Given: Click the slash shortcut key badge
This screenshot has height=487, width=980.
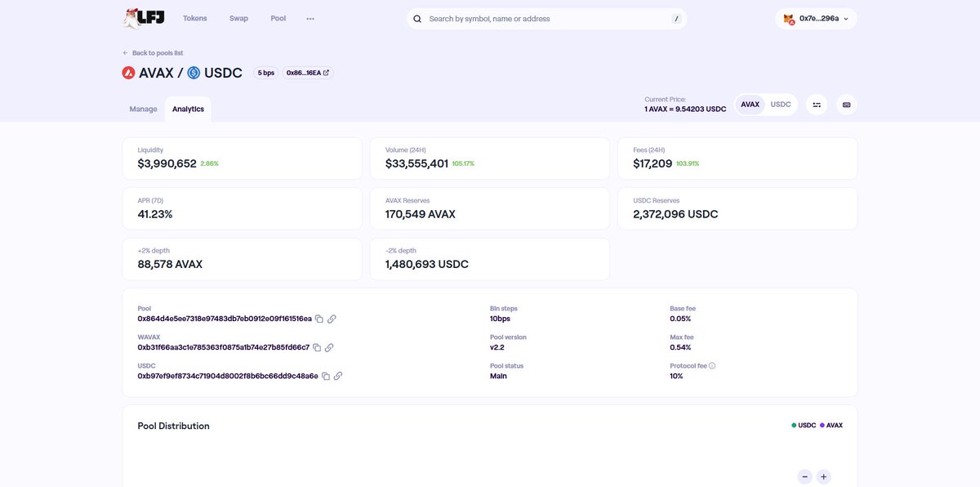Looking at the screenshot, I should 676,19.
